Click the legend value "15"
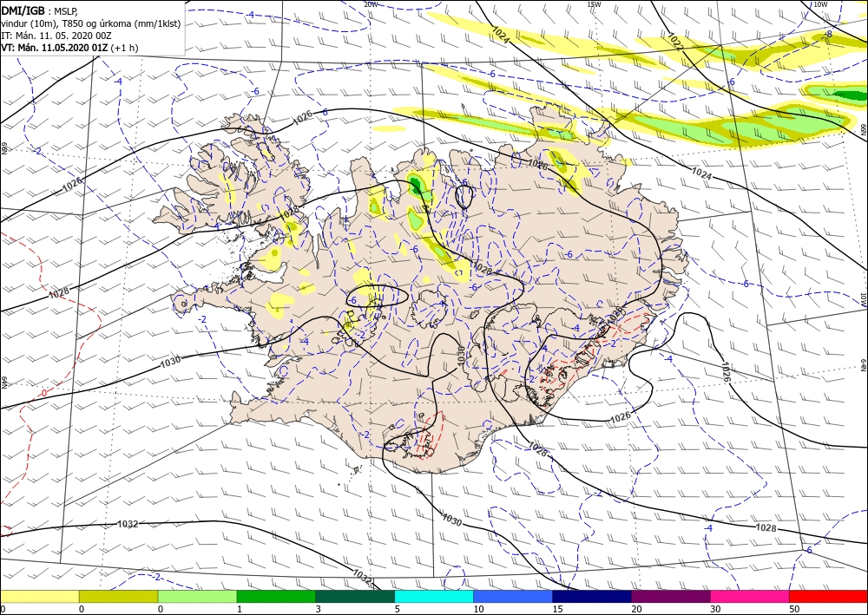868x615 pixels. coord(557,609)
